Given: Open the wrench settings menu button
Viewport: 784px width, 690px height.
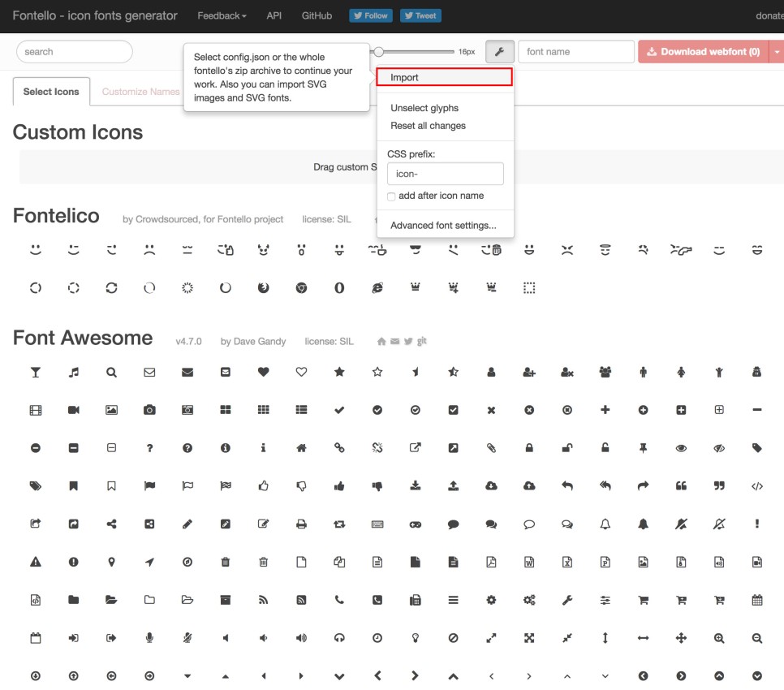Looking at the screenshot, I should coord(499,51).
